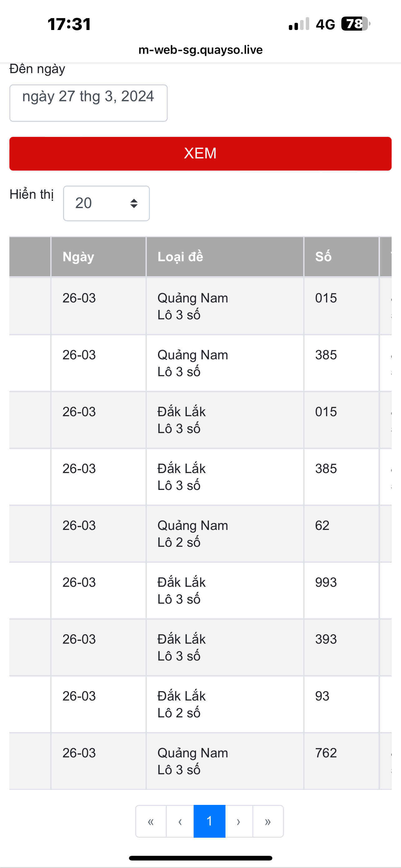Tap the m-web-sg.quayso.live address bar

pos(201,50)
